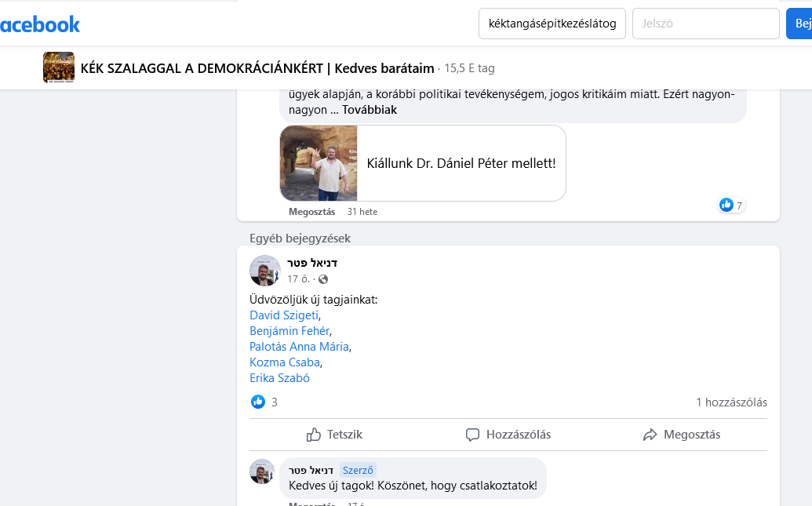View the 3 like reactions on post
This screenshot has height=506, width=812.
[264, 402]
